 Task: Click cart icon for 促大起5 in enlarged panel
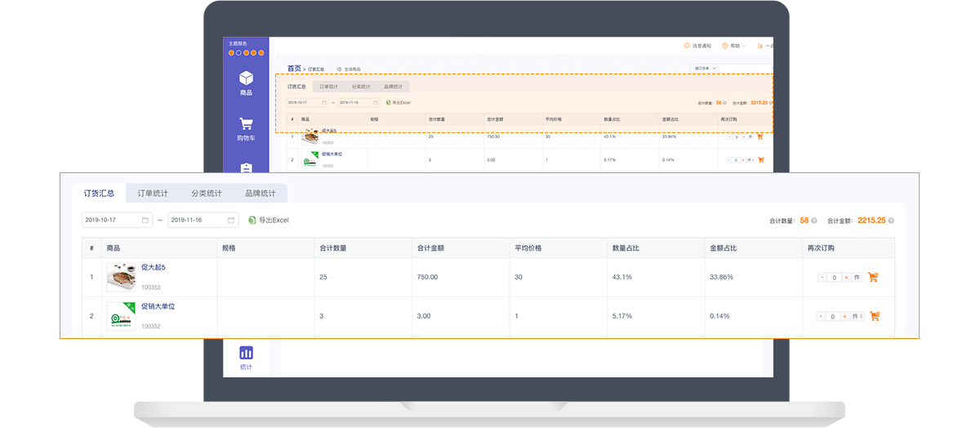(x=873, y=277)
